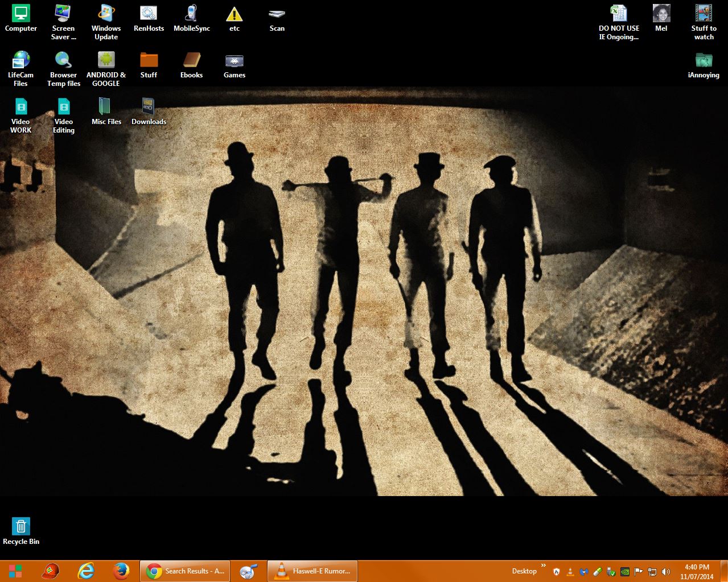
Task: Open DO NOT USE IE Ongoing spreadsheet
Action: coord(619,23)
